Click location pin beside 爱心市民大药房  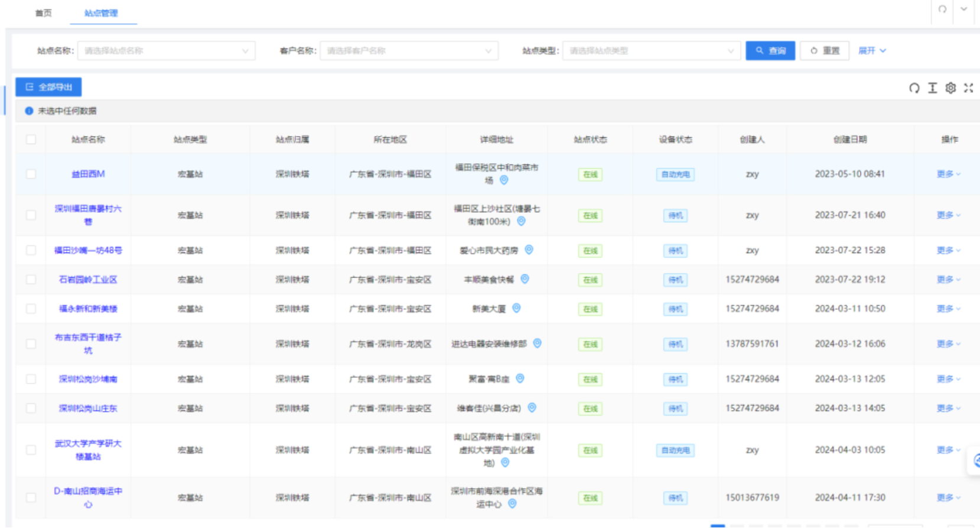529,250
